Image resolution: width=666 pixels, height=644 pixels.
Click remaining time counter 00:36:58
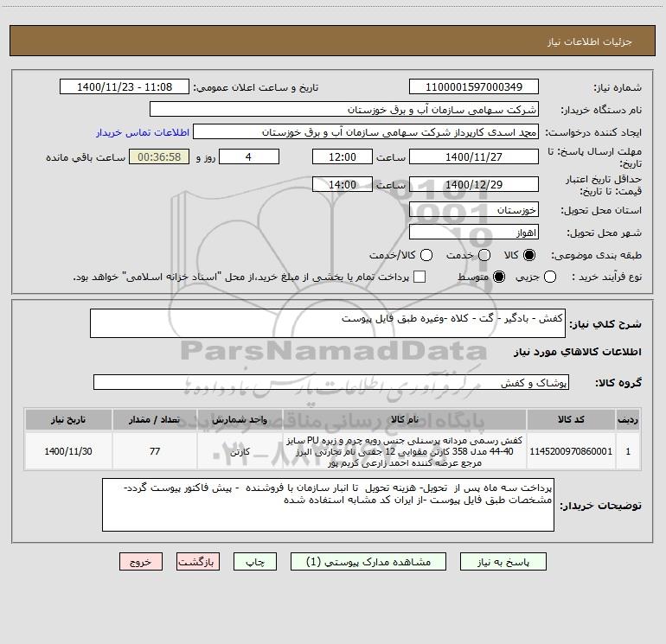pyautogui.click(x=159, y=156)
